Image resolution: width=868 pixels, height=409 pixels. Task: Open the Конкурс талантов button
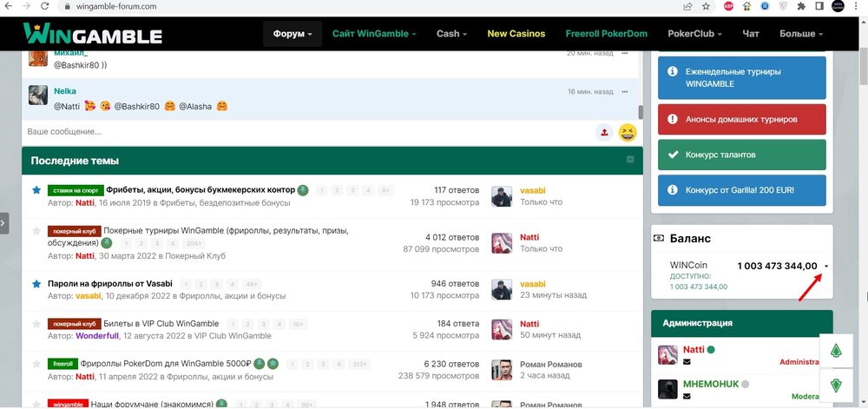(742, 155)
